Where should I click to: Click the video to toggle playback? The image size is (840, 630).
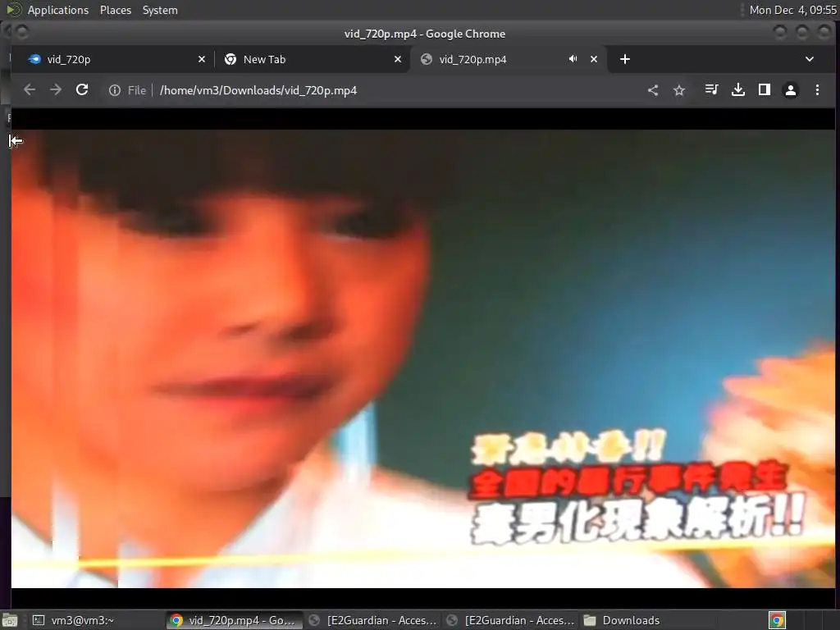click(x=423, y=359)
